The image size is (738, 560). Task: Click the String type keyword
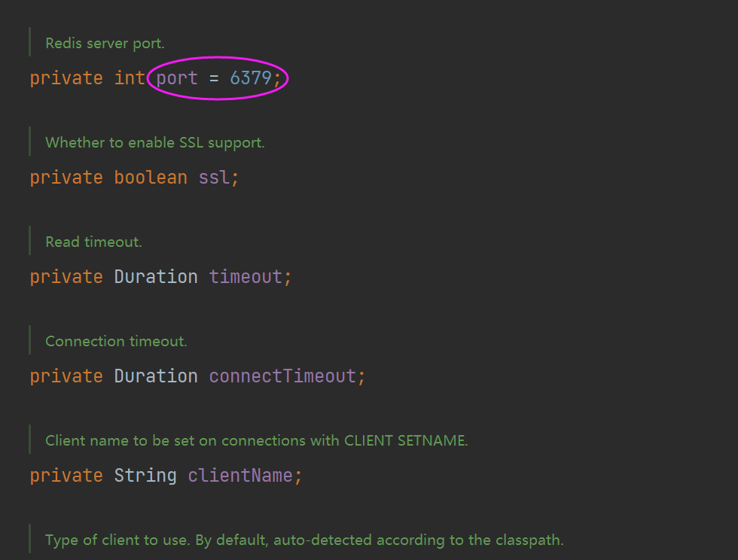[x=145, y=476]
